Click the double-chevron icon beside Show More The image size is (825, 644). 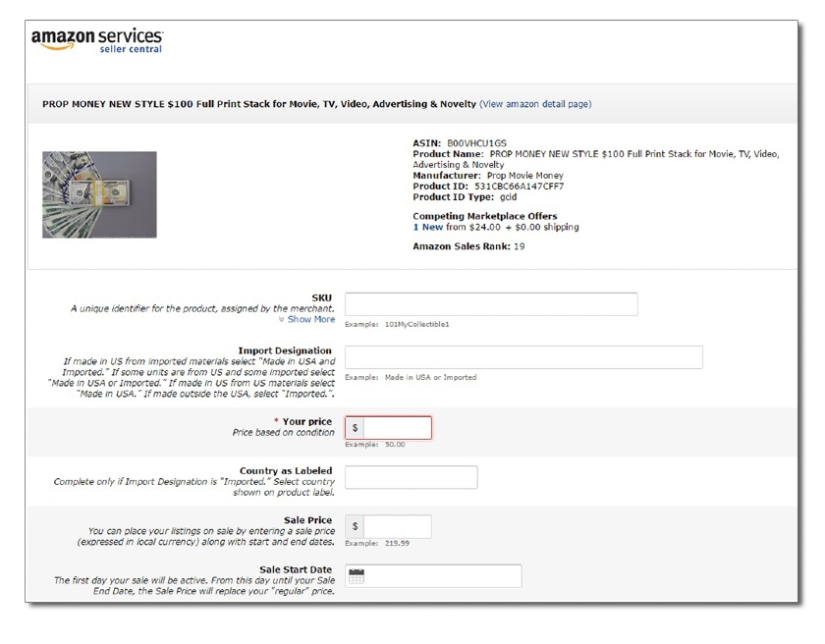(281, 319)
